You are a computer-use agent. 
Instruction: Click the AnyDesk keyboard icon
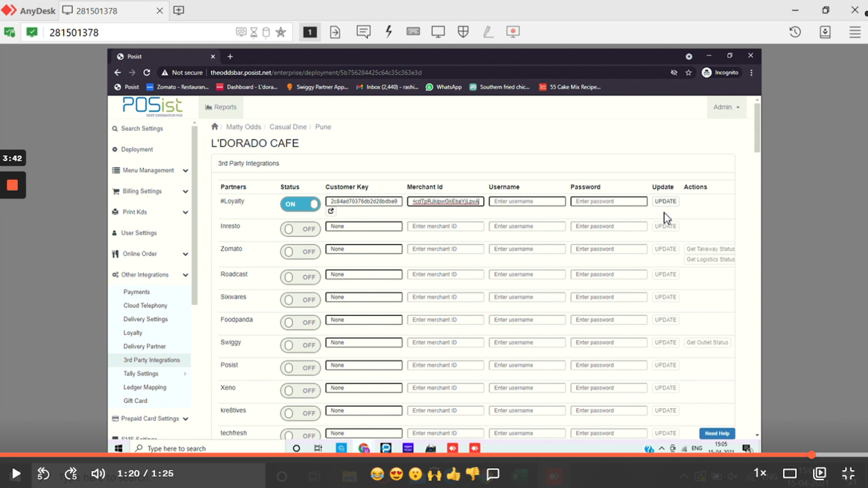413,32
